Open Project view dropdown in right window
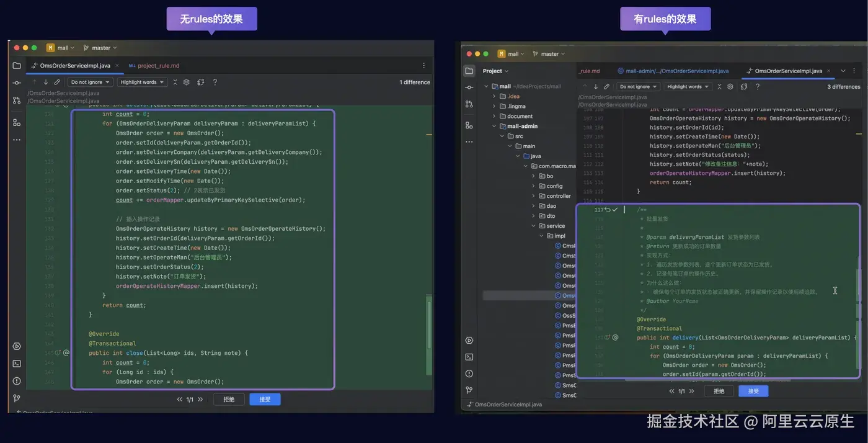The width and height of the screenshot is (868, 443). [496, 71]
